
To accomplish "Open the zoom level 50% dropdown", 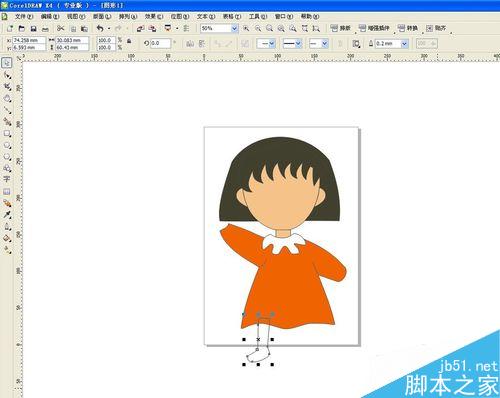I will tap(234, 29).
